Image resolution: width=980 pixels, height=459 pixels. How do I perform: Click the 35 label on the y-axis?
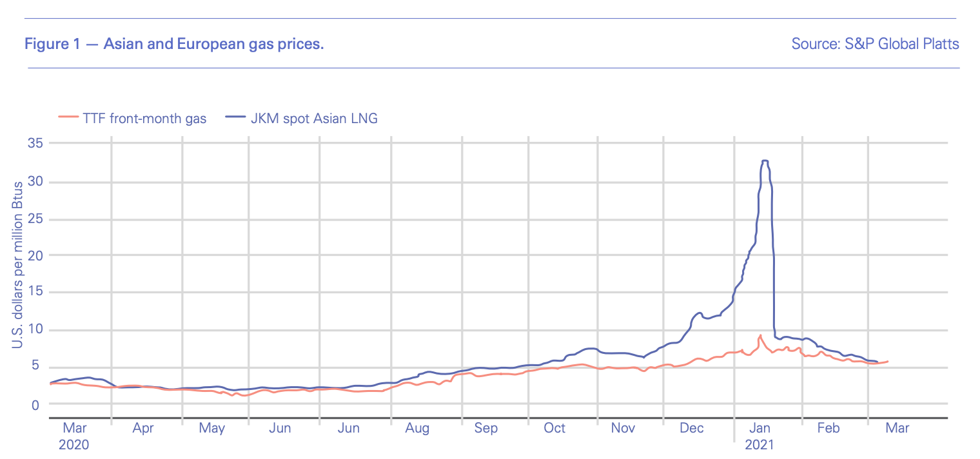[x=34, y=143]
